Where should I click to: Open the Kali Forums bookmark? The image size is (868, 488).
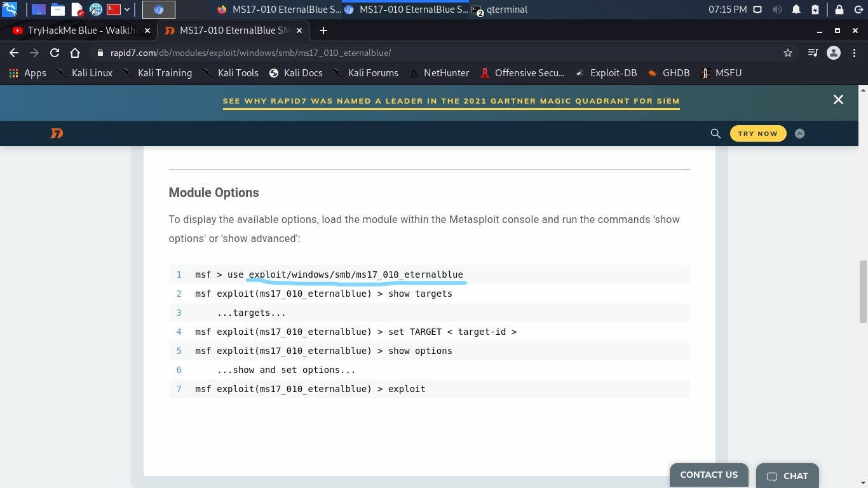pyautogui.click(x=365, y=73)
